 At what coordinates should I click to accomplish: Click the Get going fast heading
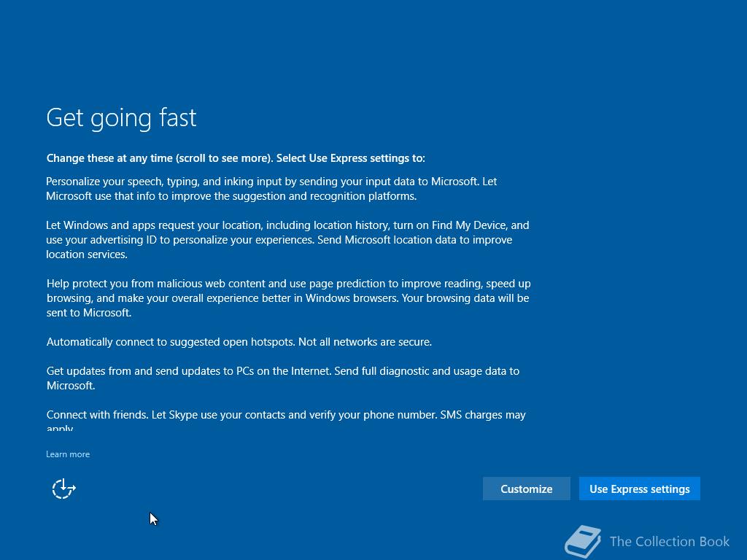point(122,117)
